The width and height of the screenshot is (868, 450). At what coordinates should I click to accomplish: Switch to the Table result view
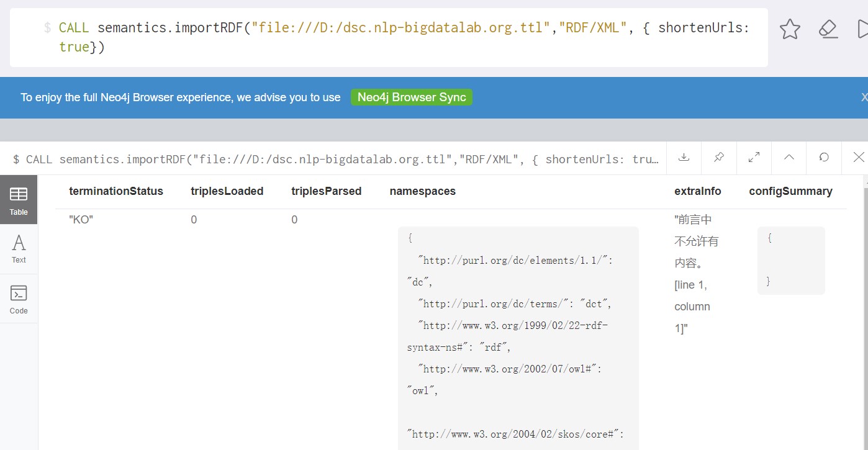pos(19,199)
